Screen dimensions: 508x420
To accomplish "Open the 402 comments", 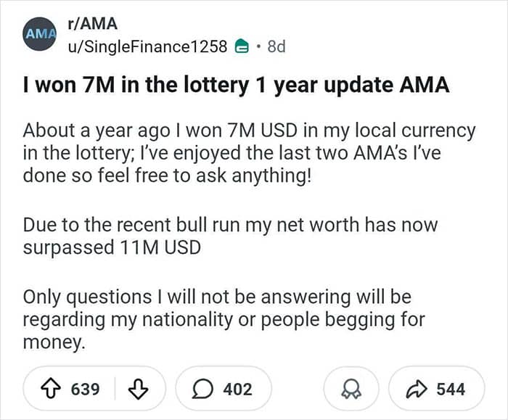I will click(x=237, y=390).
